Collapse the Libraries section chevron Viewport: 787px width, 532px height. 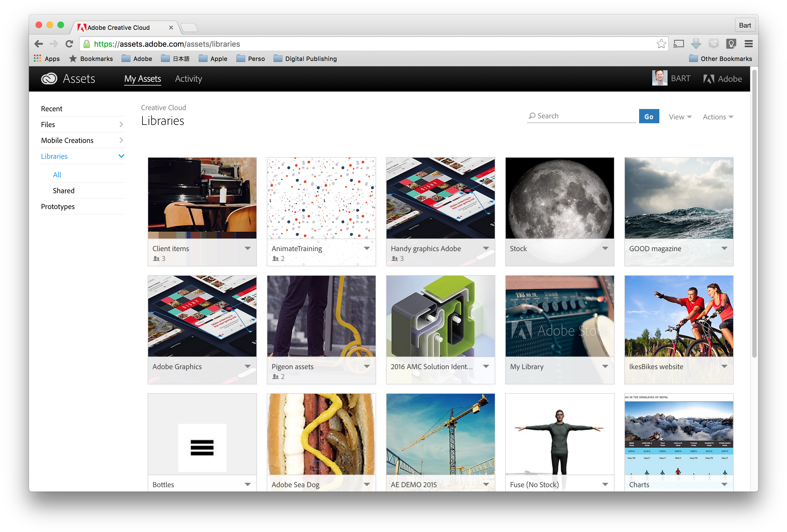click(x=121, y=156)
